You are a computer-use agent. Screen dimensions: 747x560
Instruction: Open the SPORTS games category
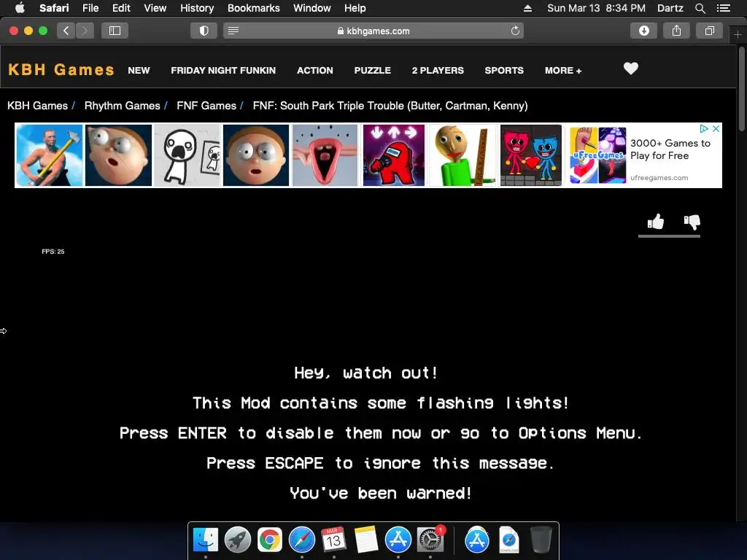click(503, 71)
